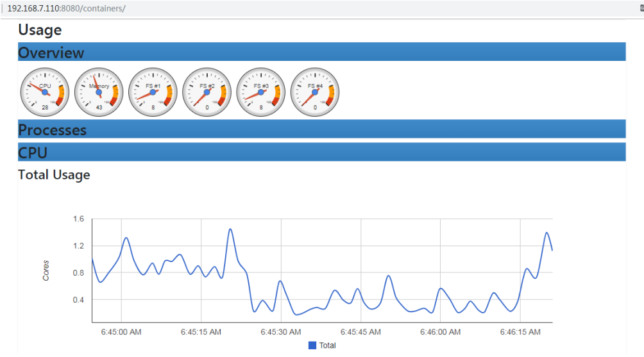The width and height of the screenshot is (644, 357).
Task: Click the 0.4 y-axis value
Action: point(78,300)
